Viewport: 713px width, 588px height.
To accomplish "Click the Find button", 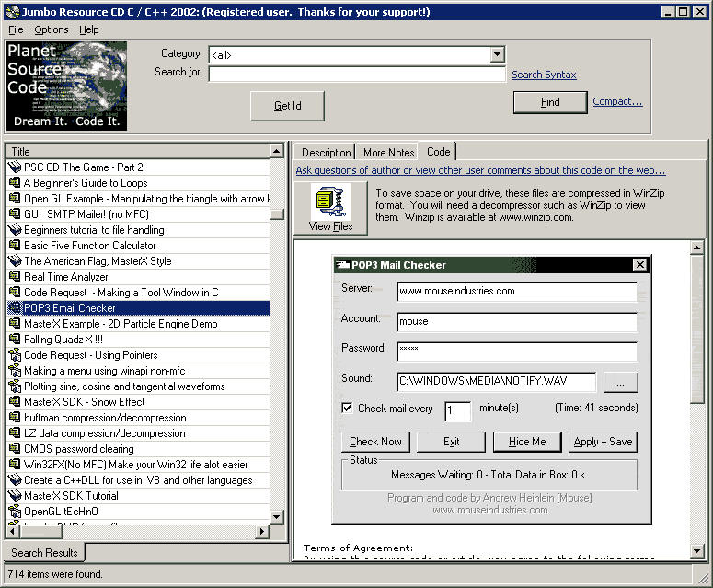I will tap(550, 102).
